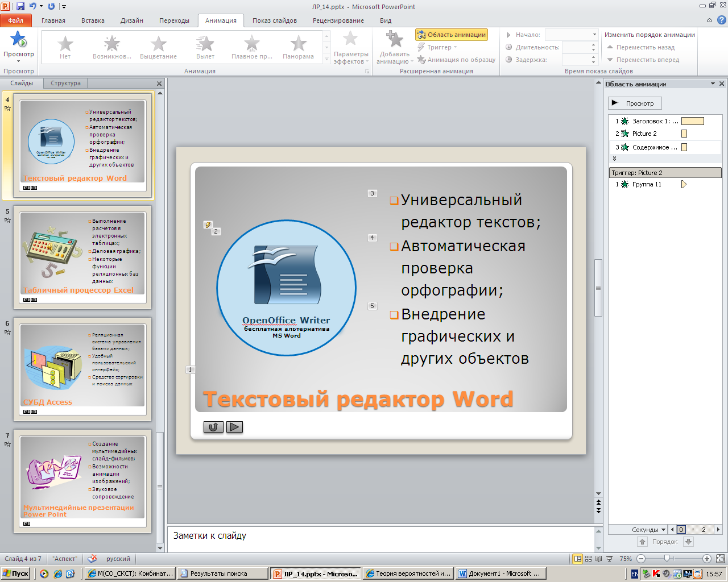Select Группа 11 trigger animation item
Screen dimensions: 728x582
pyautogui.click(x=665, y=184)
